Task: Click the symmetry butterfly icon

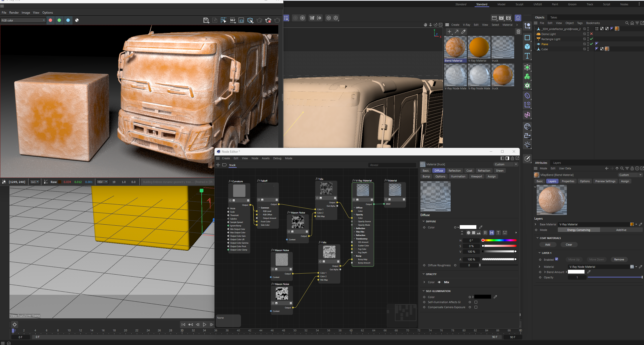Action: click(312, 18)
